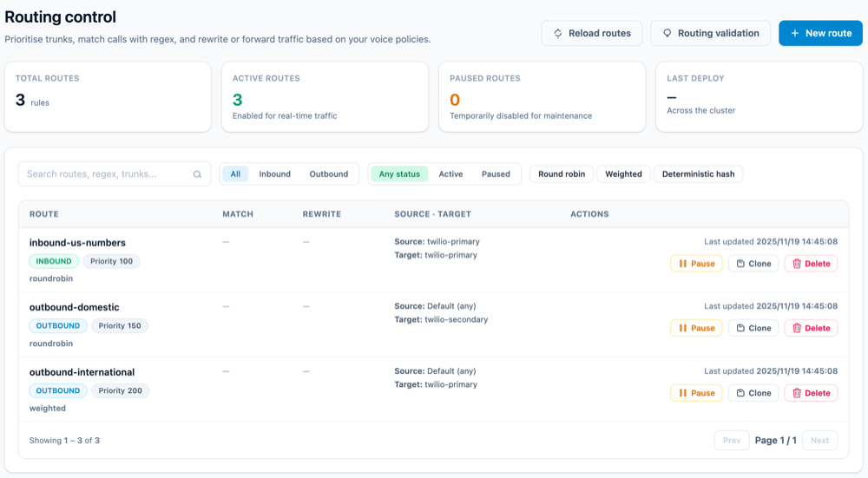This screenshot has height=478, width=868.
Task: Select the Outbound direction tab
Action: pyautogui.click(x=328, y=174)
